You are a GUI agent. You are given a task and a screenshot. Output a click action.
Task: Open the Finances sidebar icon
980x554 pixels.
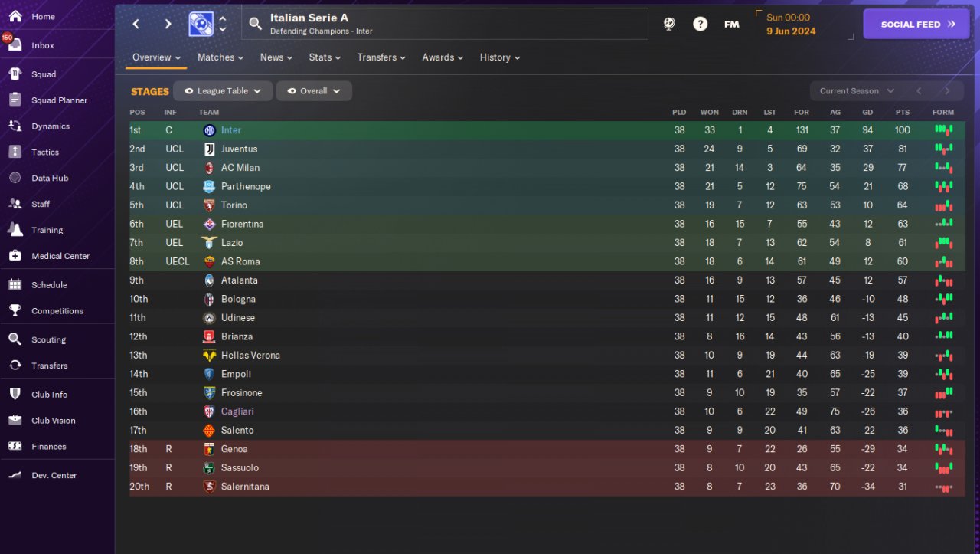click(x=15, y=446)
